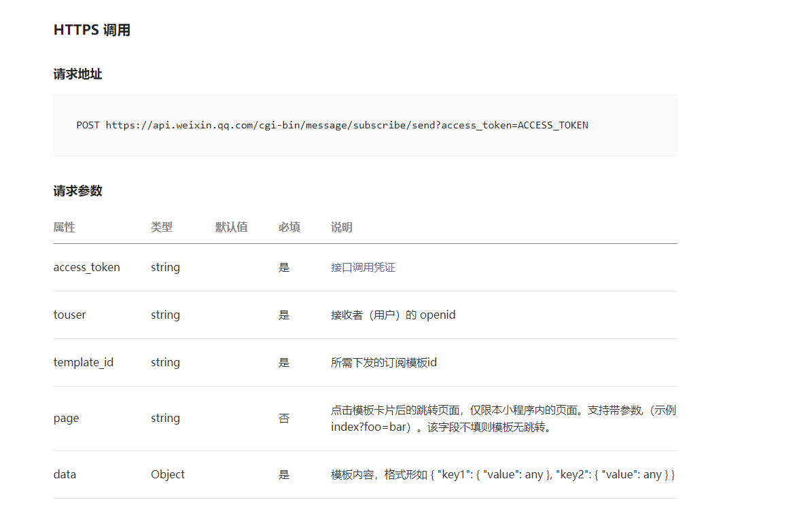The height and width of the screenshot is (532, 812).
Task: Click 是 required cell in template_id row
Action: point(284,363)
